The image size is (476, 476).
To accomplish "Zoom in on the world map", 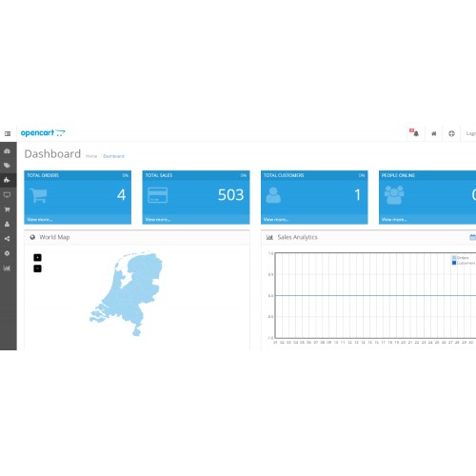I will 37,257.
